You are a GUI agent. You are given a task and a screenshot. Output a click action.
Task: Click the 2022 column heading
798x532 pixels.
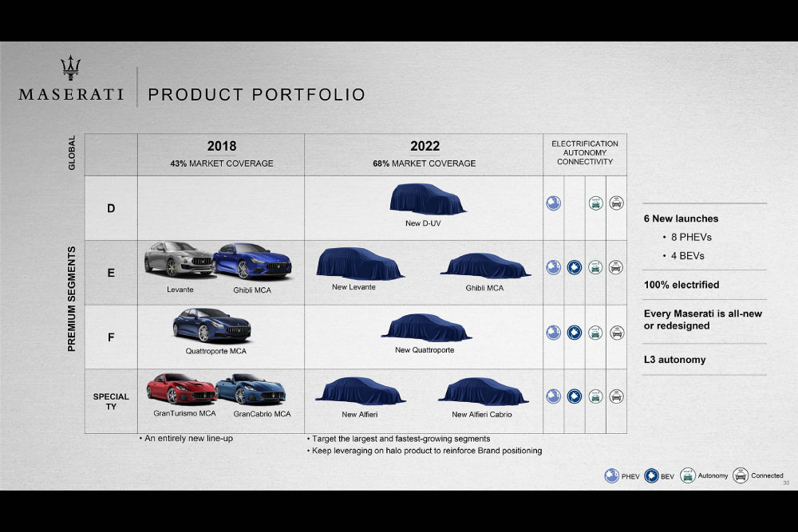tap(425, 146)
